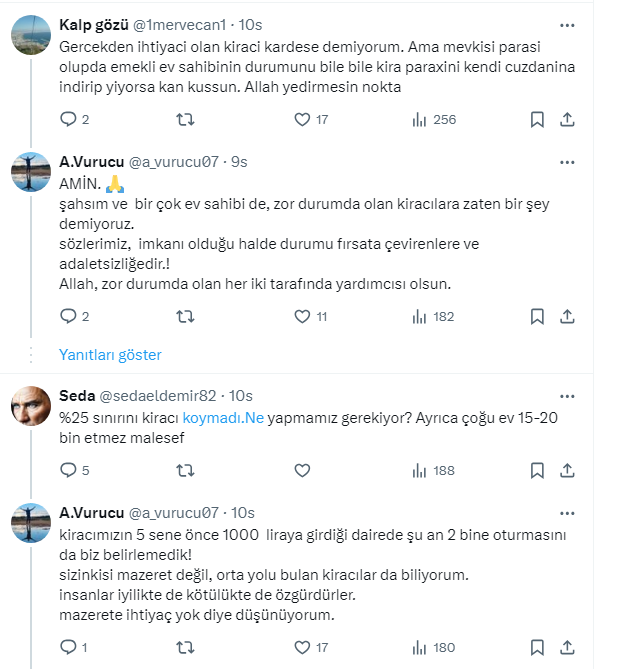Open Seda's profile picture
The height and width of the screenshot is (669, 618).
click(x=31, y=404)
